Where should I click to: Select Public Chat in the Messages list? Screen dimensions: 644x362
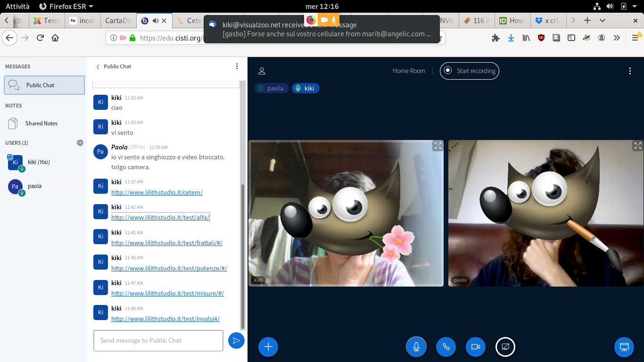point(44,85)
